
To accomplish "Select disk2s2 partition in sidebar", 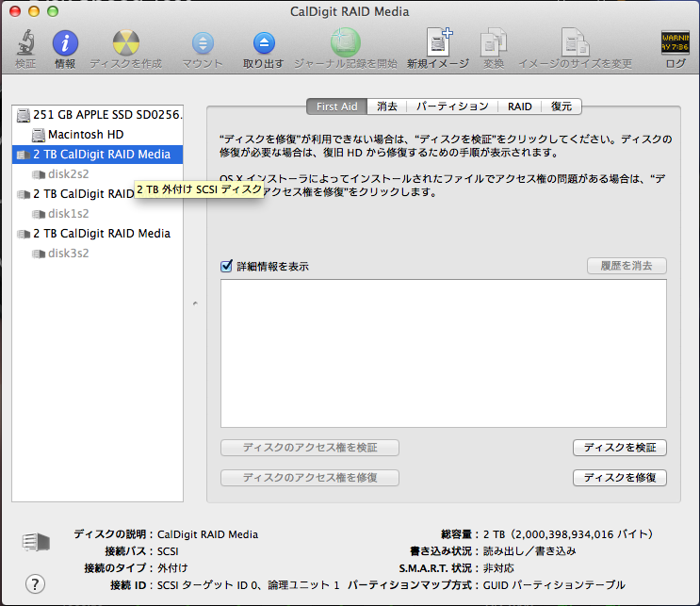I will pos(97,174).
